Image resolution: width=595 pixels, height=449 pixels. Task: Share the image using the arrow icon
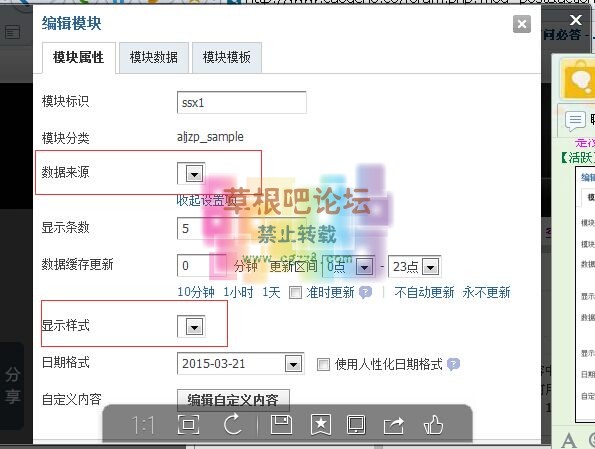394,425
